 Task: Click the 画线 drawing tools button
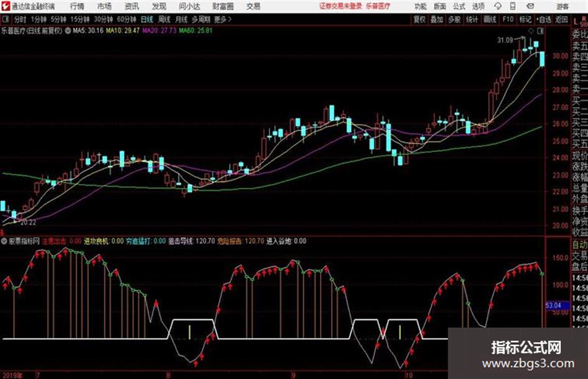point(490,19)
